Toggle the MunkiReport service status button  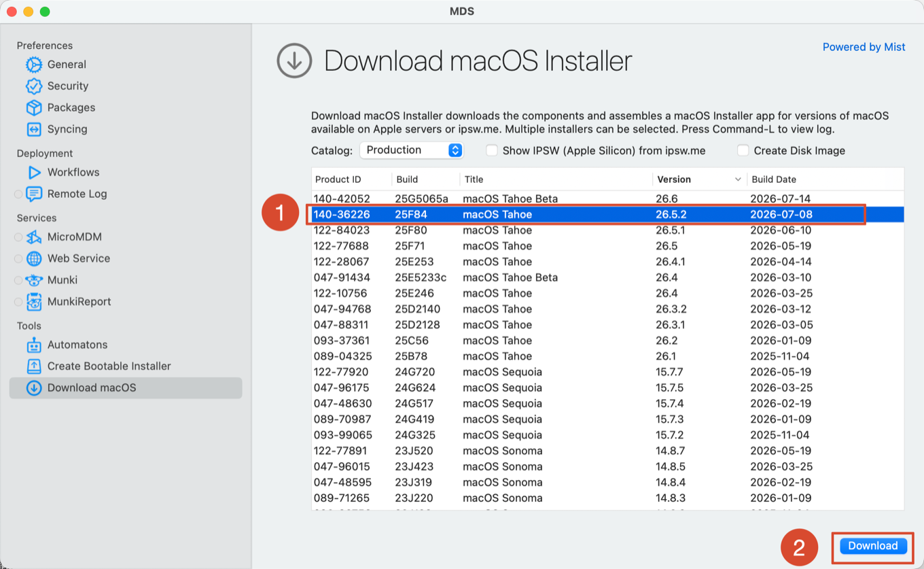18,302
